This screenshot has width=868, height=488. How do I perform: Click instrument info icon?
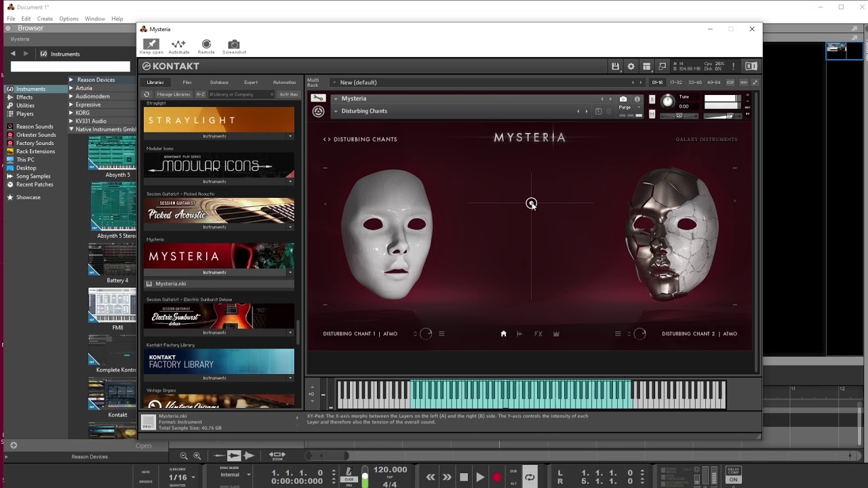point(637,99)
